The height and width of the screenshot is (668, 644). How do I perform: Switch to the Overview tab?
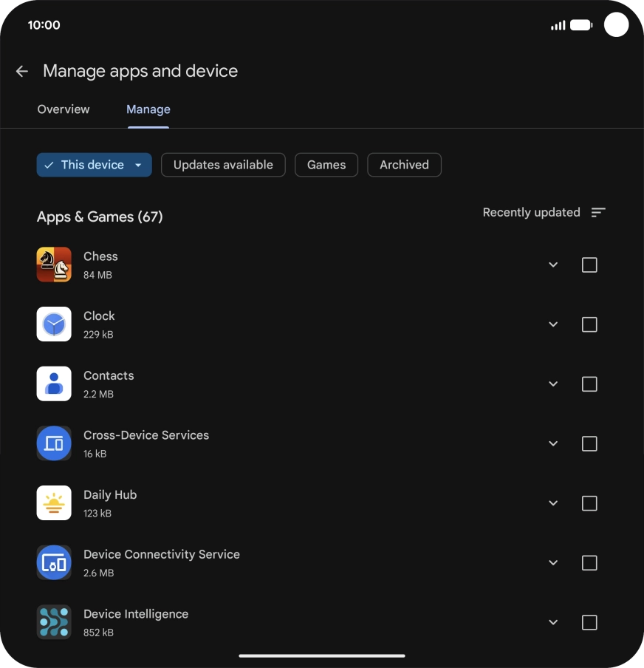click(63, 109)
